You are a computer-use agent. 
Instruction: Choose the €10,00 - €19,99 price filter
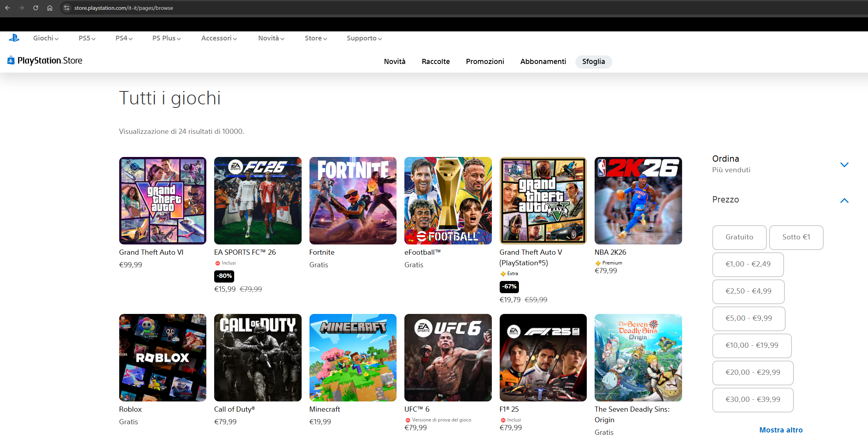752,345
